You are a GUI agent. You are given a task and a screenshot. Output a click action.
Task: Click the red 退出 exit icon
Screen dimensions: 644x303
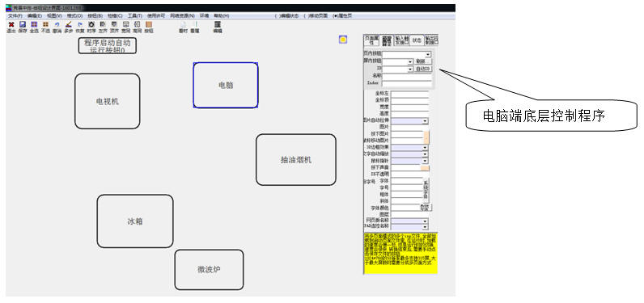(x=11, y=24)
